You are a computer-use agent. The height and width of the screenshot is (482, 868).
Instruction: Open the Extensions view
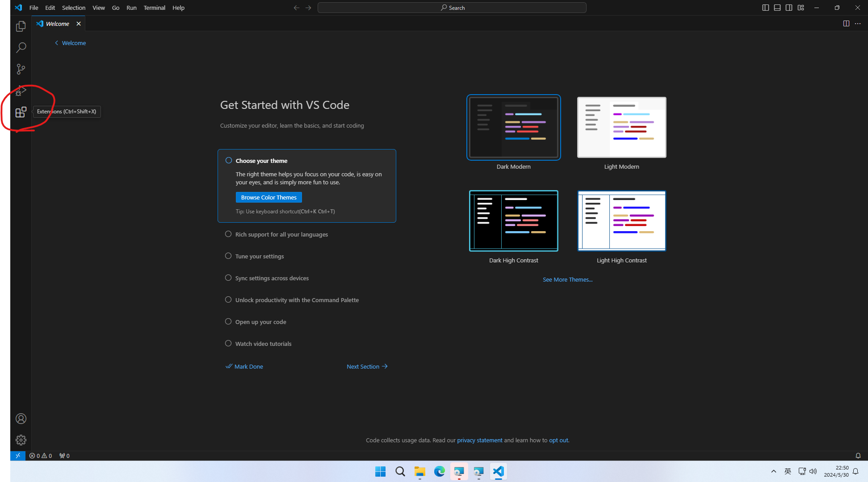[x=21, y=112]
